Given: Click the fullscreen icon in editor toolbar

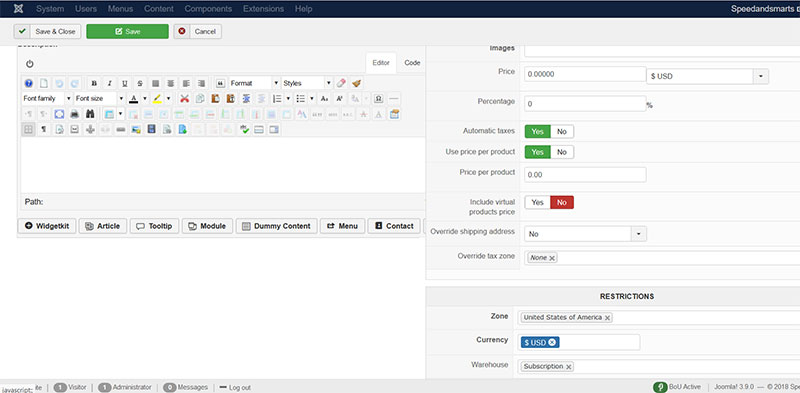Looking at the screenshot, I should (59, 114).
